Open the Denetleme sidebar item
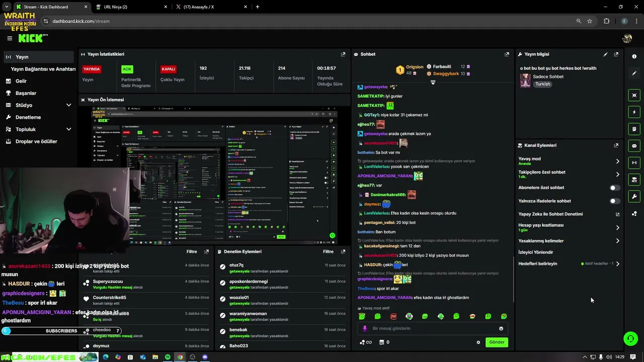Viewport: 644px width, 362px height. (x=38, y=117)
